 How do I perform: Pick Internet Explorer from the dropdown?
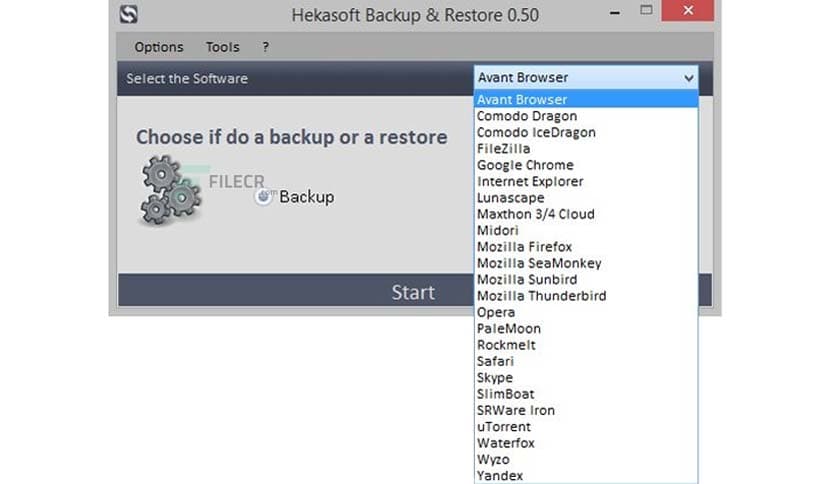[x=586, y=181]
